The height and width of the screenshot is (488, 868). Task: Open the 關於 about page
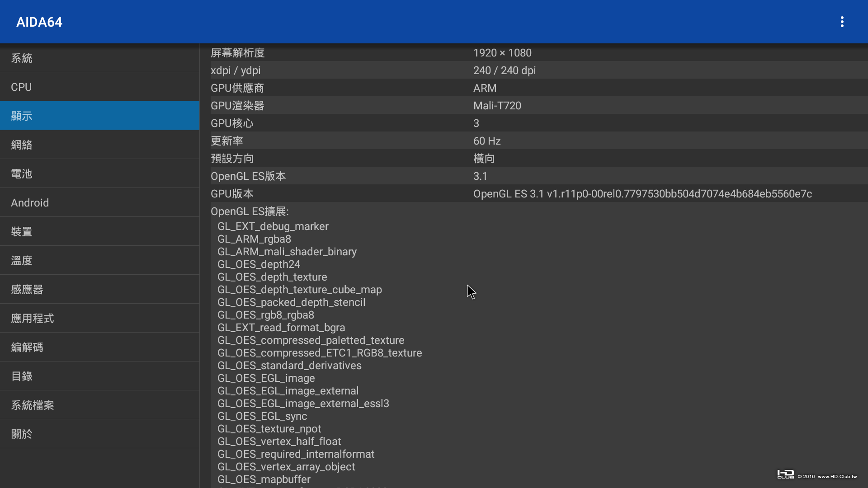(99, 434)
